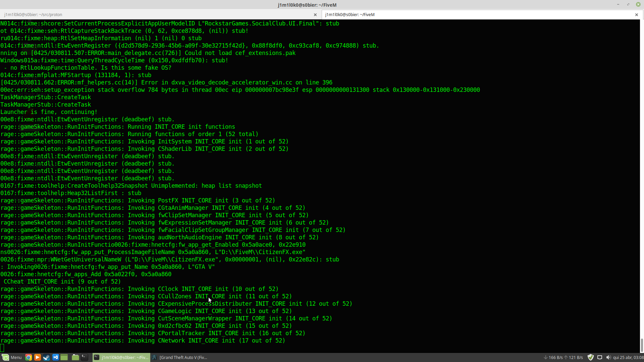This screenshot has height=362, width=644.
Task: Click the terminal vertical scrollbar
Action: click(x=642, y=345)
